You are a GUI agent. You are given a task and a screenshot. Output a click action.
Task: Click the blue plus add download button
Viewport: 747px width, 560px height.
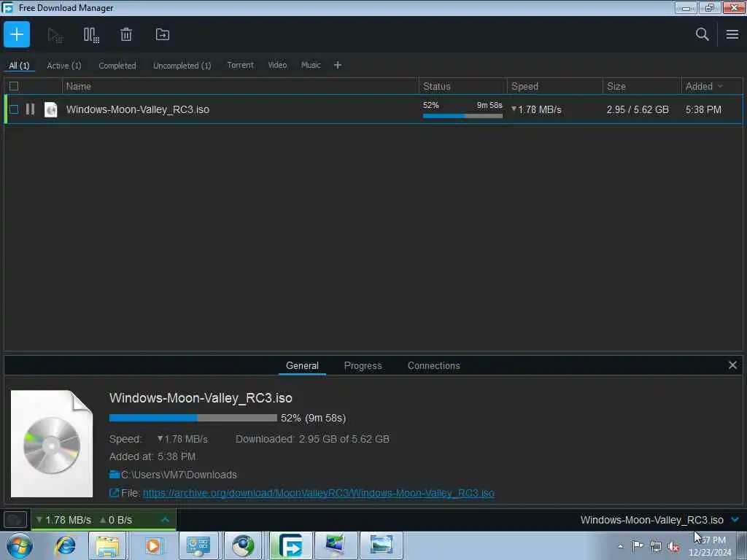(x=17, y=34)
